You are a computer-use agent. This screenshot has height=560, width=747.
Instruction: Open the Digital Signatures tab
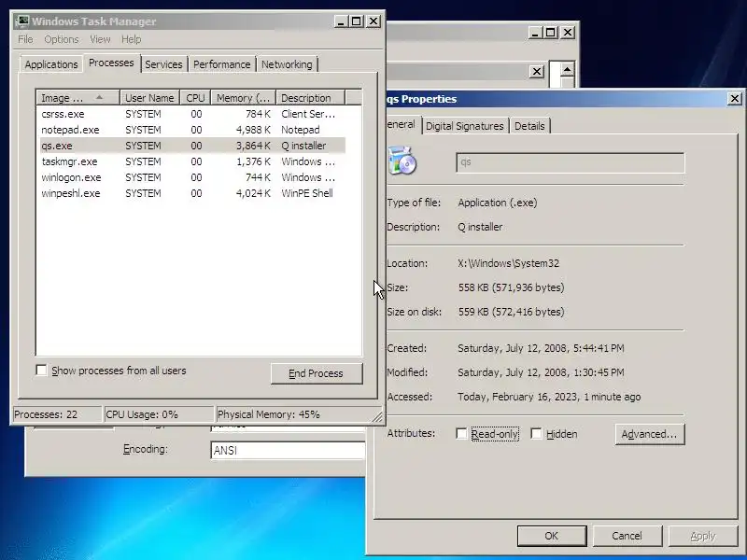[x=464, y=126]
